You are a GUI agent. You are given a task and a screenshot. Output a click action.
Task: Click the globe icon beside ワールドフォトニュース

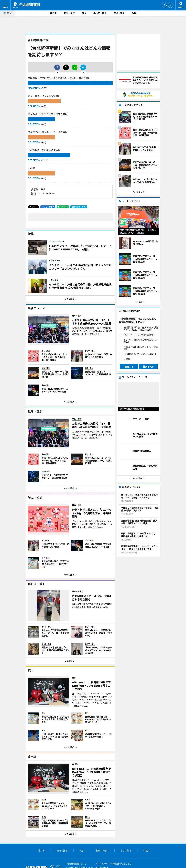120,377
